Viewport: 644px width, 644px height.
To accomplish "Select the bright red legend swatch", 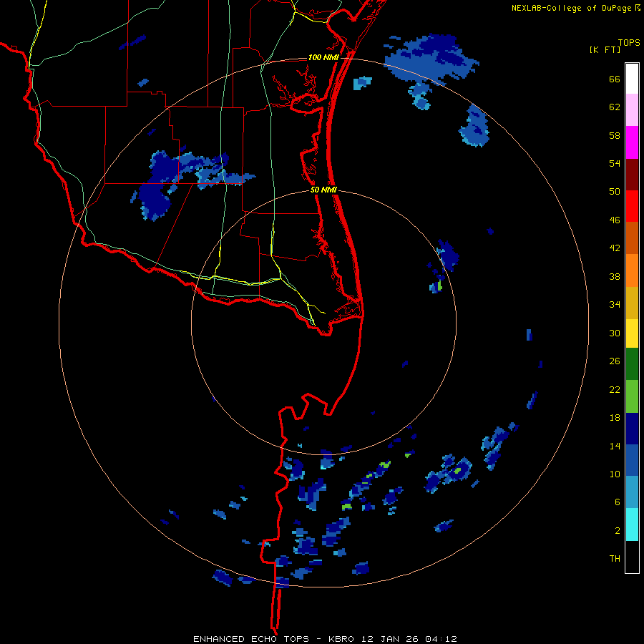I will click(x=632, y=206).
